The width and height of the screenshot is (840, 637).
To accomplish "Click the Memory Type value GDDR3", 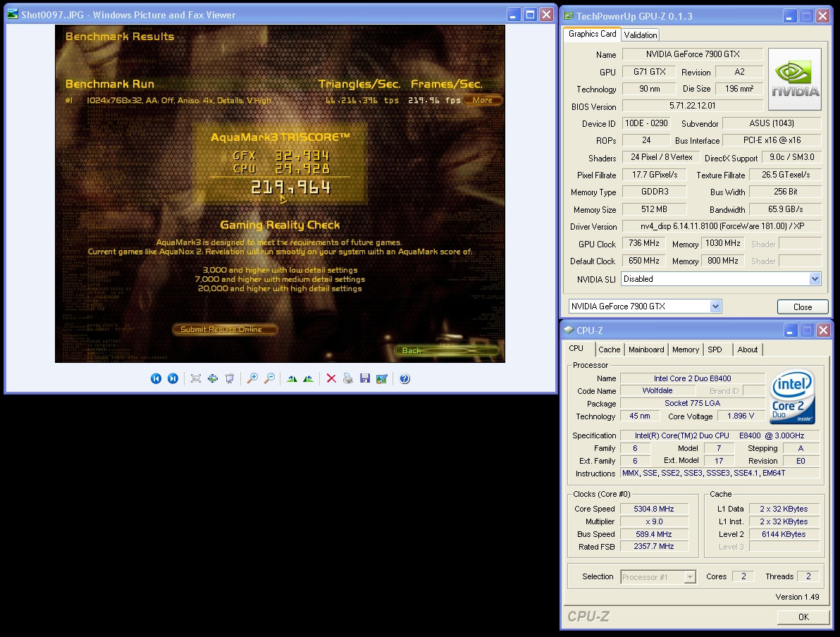I will point(654,192).
